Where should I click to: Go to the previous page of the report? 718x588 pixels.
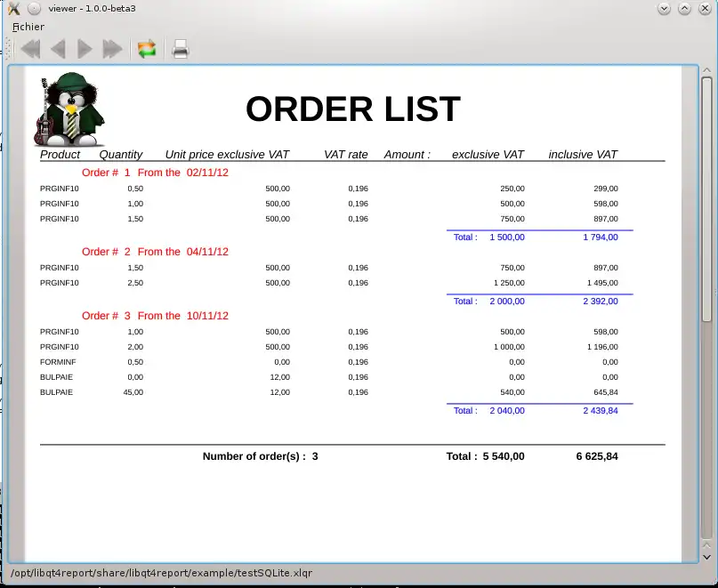click(x=58, y=49)
